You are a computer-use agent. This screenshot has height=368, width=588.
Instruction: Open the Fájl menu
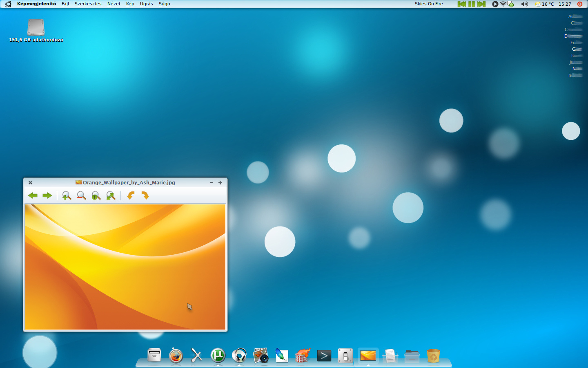[65, 4]
